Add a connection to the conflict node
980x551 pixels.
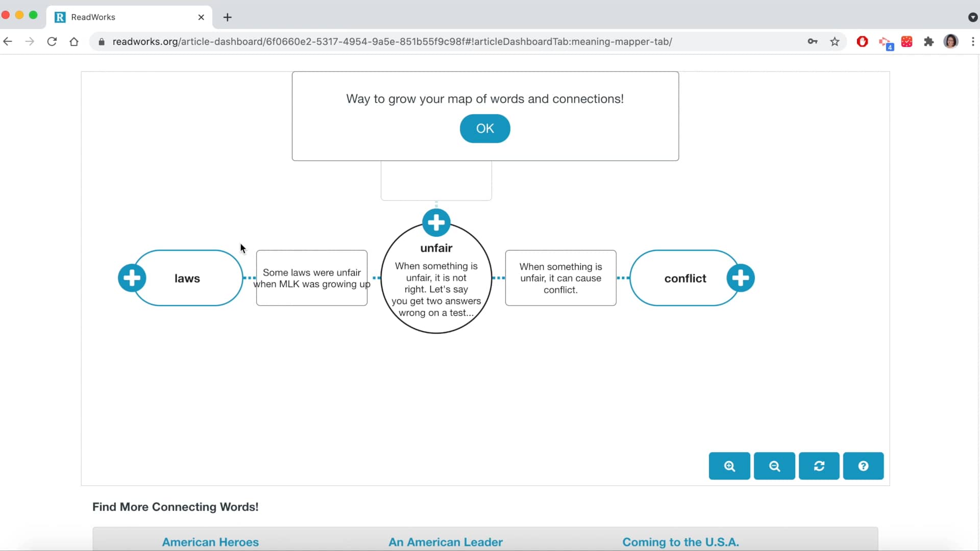click(x=741, y=278)
